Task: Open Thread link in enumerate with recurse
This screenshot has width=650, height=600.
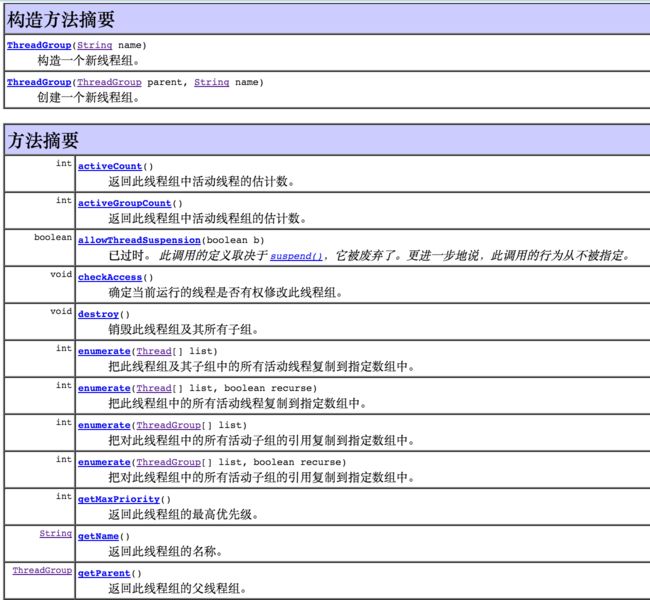Action: tap(154, 388)
